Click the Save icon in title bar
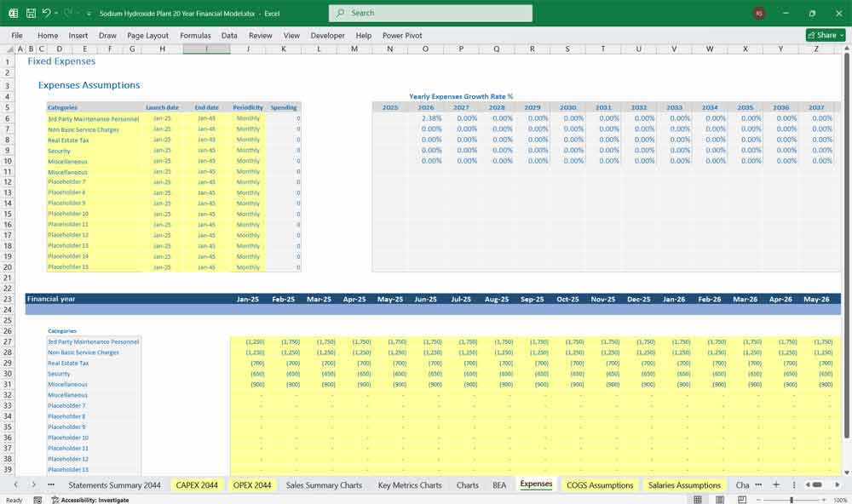The height and width of the screenshot is (504, 852). pyautogui.click(x=30, y=13)
